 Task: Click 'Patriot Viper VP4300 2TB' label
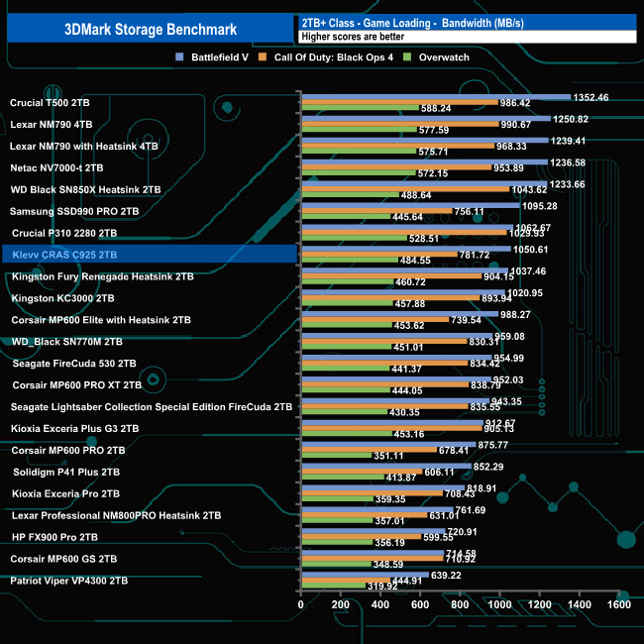[69, 581]
